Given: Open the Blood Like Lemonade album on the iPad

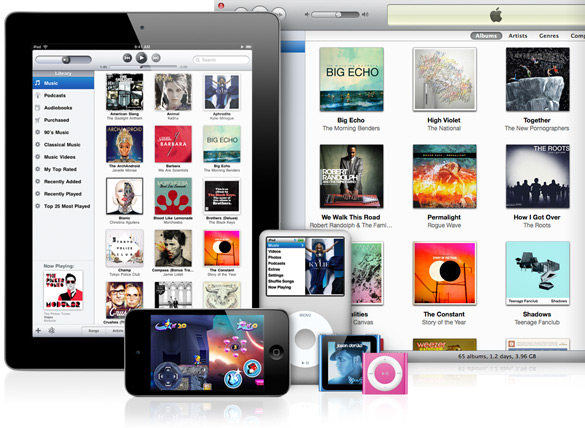Looking at the screenshot, I should (173, 196).
